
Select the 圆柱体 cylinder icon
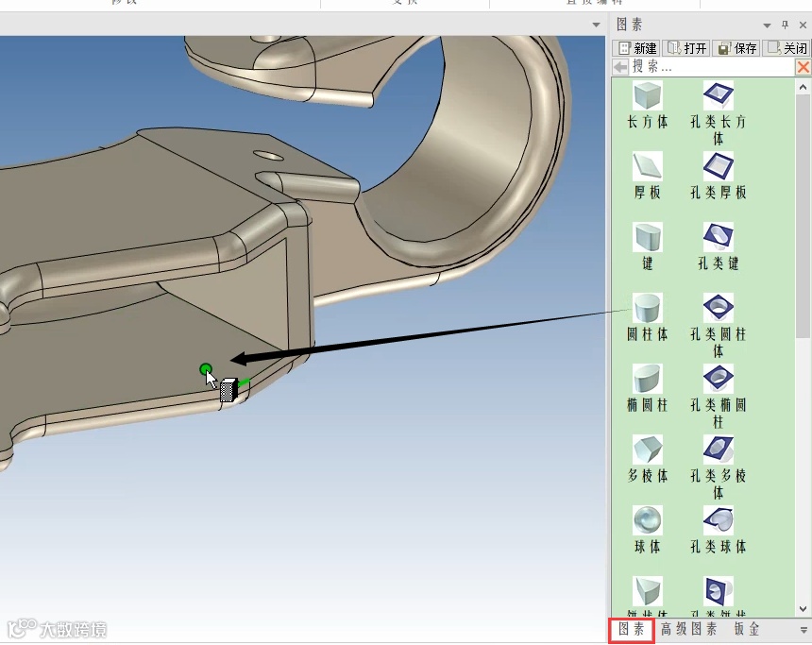pos(648,308)
